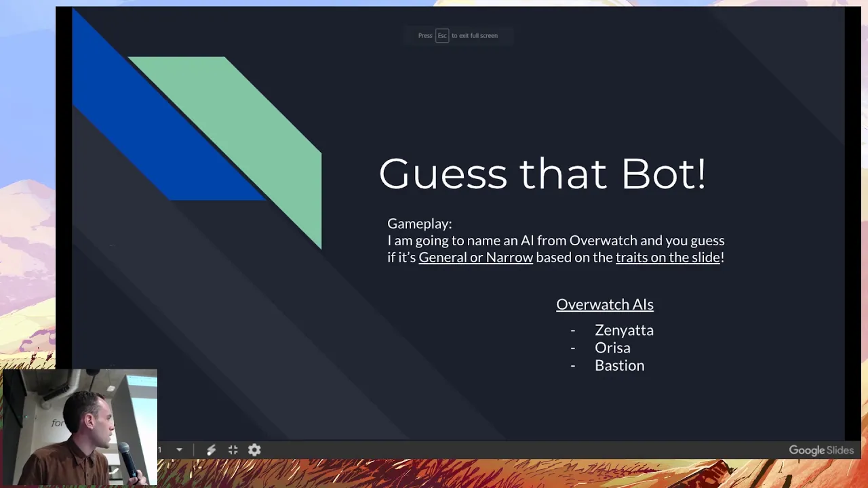Click underlined 'traits on the slide' text

pyautogui.click(x=668, y=258)
